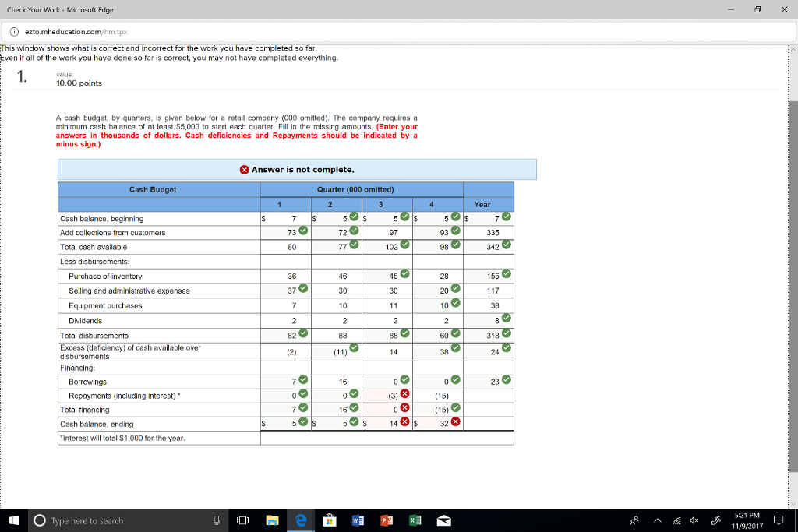
Task: Click the red X on 'Answer is not complete' banner
Action: [x=244, y=169]
